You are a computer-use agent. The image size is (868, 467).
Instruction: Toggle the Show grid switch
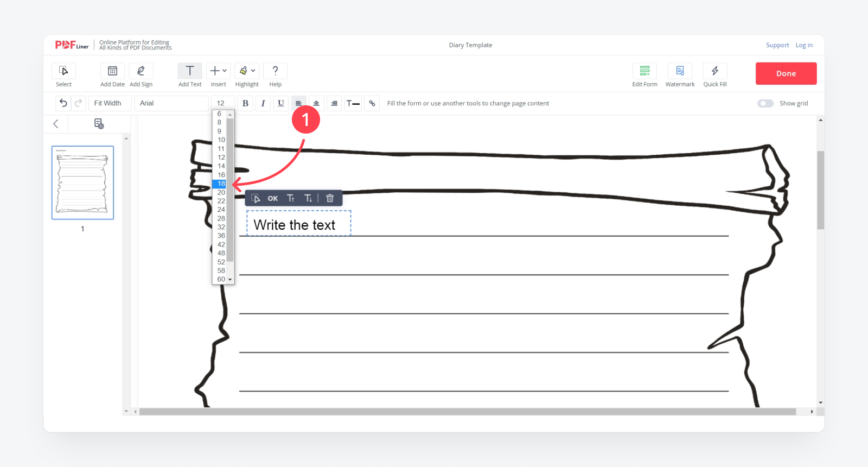(x=765, y=103)
